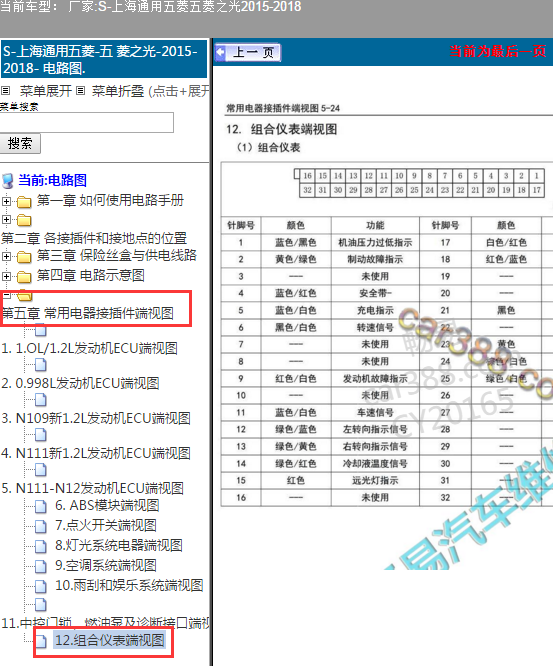Select 12.组合仪表端视图 tree item

coord(110,640)
